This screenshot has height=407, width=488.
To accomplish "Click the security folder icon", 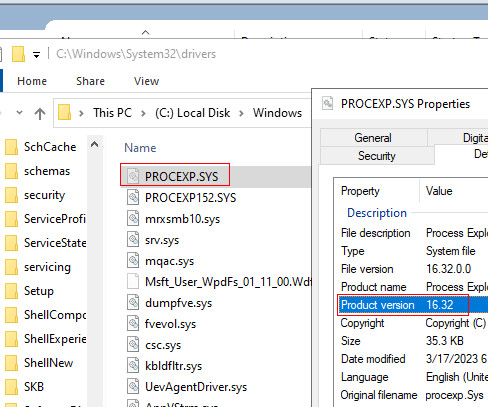I will 11,195.
